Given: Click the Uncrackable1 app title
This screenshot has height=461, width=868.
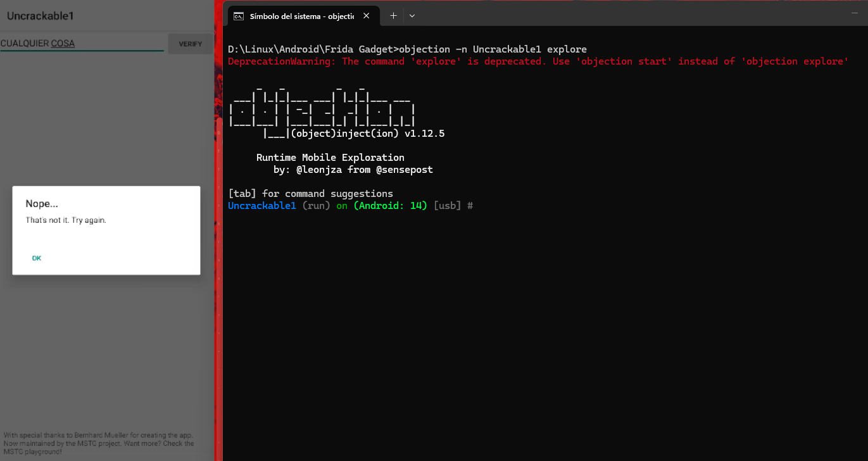Looking at the screenshot, I should point(41,16).
